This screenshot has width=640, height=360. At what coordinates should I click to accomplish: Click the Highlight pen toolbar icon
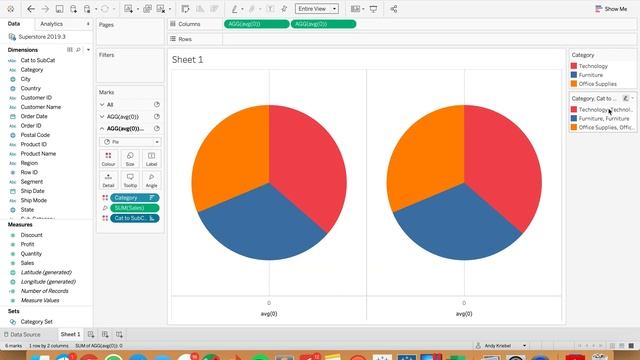click(x=235, y=9)
